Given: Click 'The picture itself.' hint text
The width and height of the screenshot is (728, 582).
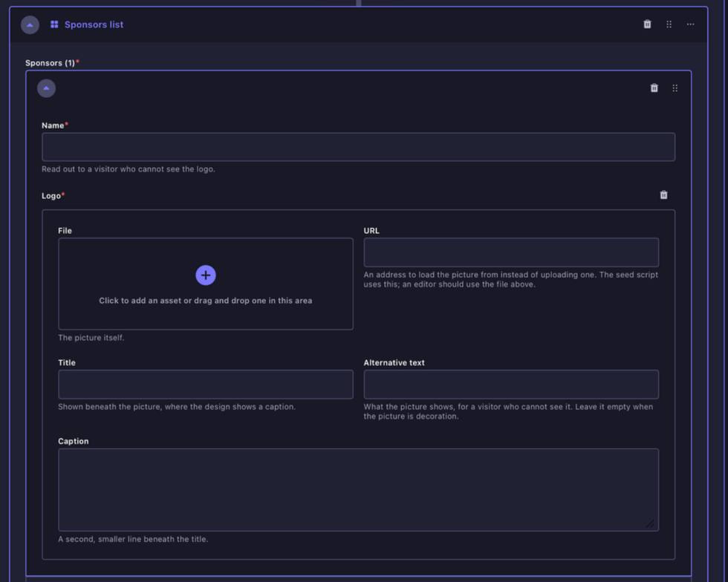Looking at the screenshot, I should click(x=91, y=338).
